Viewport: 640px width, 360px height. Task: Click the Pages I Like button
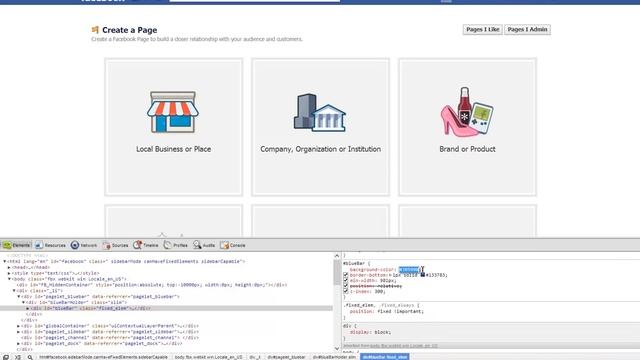[x=482, y=29]
